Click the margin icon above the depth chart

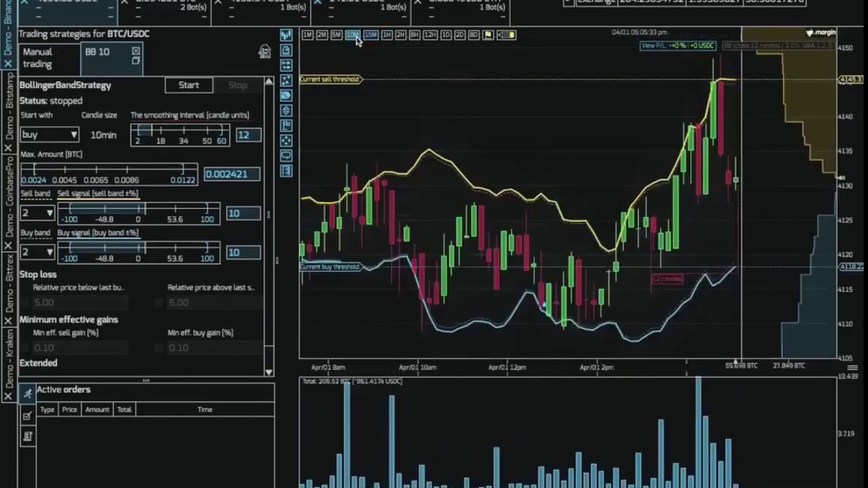(x=821, y=33)
